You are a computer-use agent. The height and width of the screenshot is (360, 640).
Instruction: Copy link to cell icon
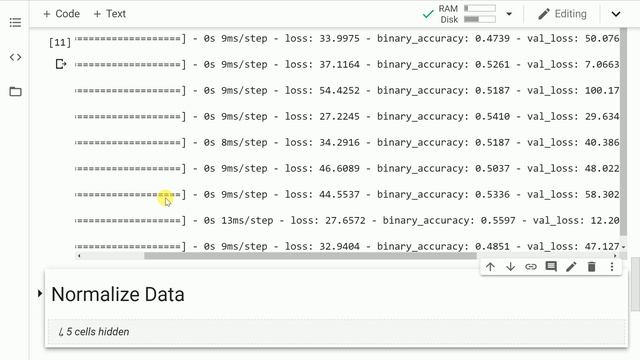click(531, 267)
